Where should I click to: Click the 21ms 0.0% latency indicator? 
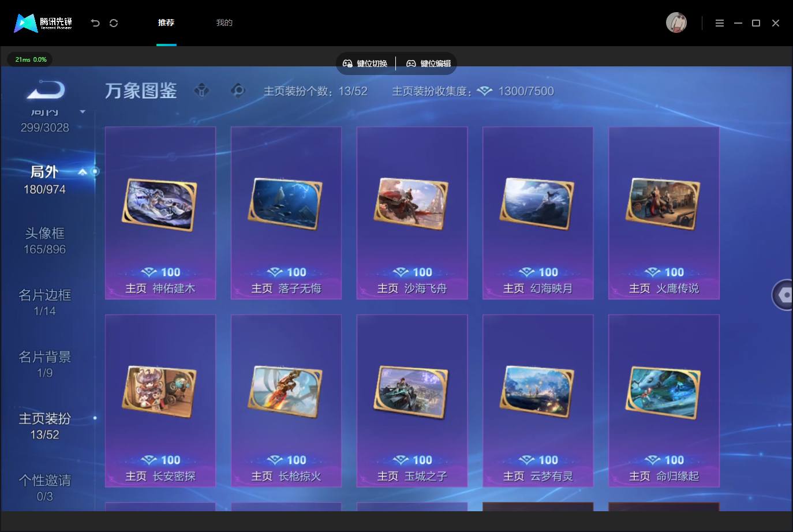click(x=31, y=59)
